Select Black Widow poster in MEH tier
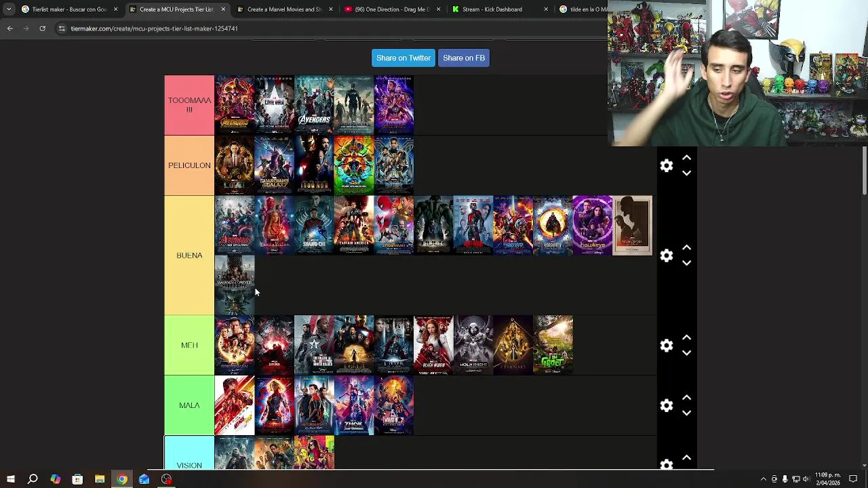 tap(433, 346)
